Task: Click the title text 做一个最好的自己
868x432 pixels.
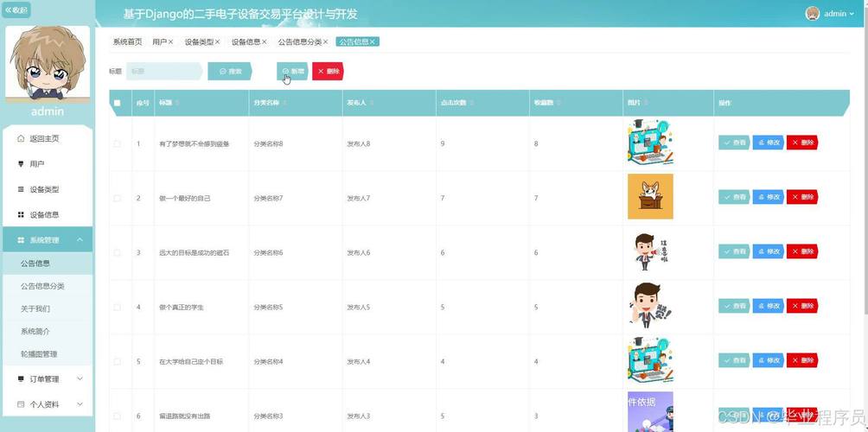Action: tap(185, 198)
